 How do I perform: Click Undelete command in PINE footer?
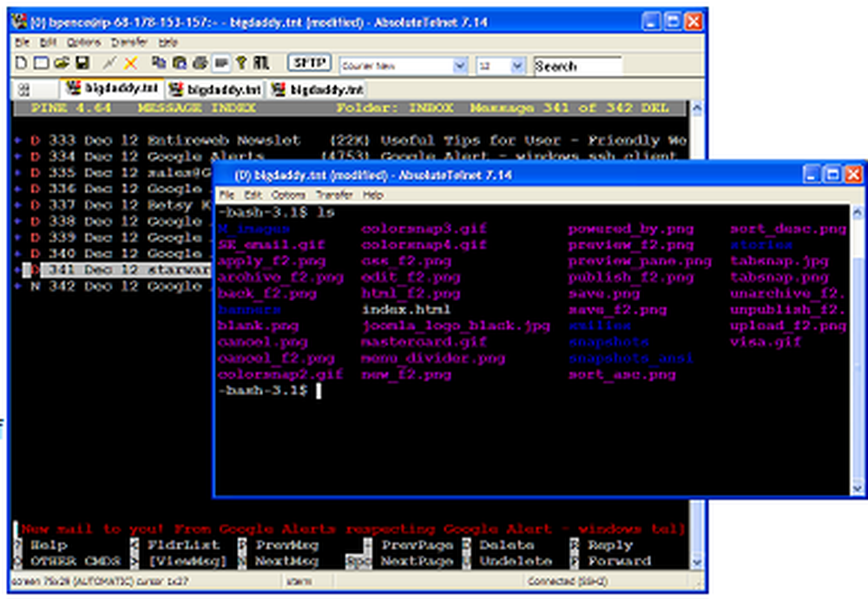516,561
